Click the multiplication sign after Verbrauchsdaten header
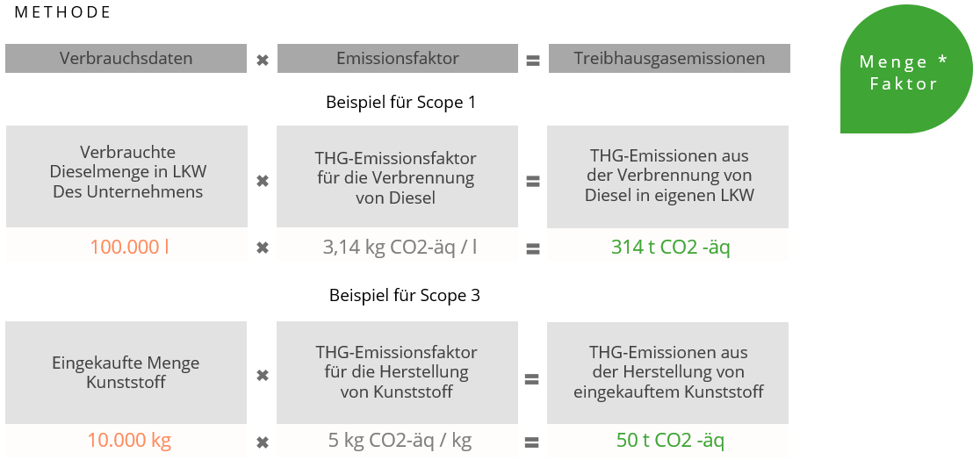This screenshot has width=980, height=460. pyautogui.click(x=262, y=61)
